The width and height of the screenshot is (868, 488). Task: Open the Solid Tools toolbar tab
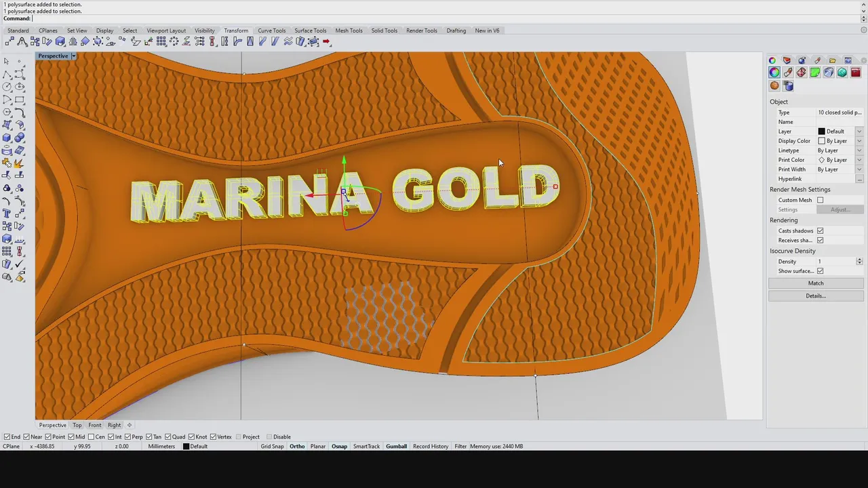click(x=384, y=30)
